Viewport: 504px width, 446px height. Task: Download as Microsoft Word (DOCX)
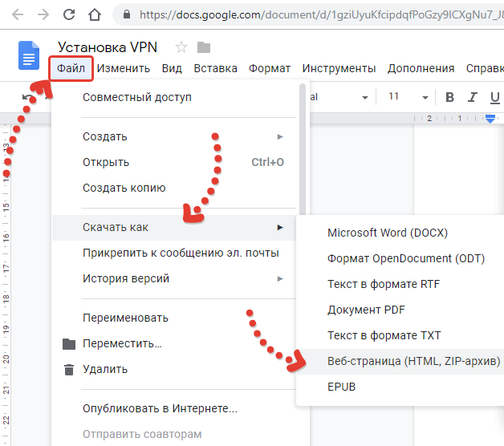point(400,233)
